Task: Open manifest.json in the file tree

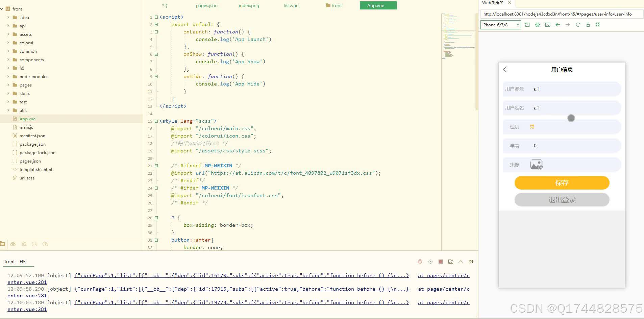Action: point(32,136)
